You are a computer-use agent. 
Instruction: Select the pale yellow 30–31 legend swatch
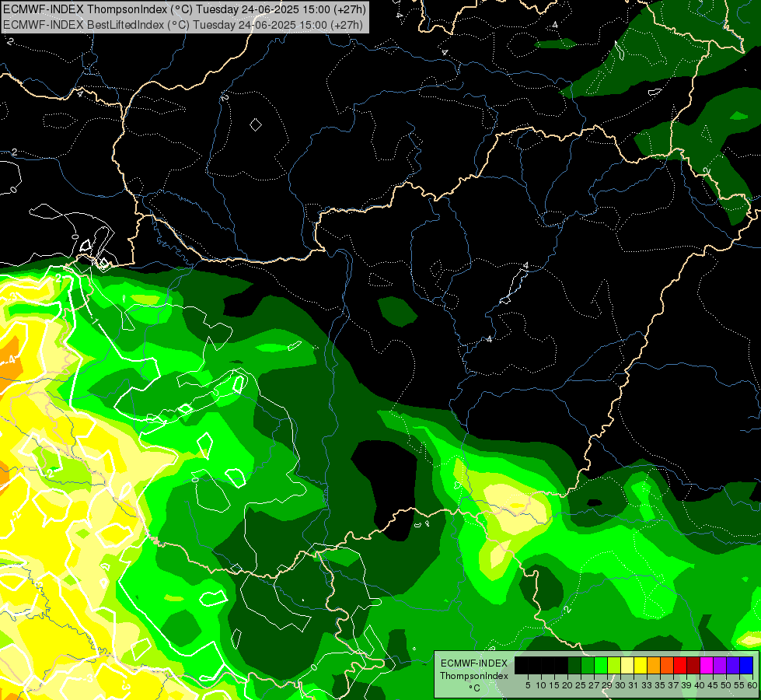[627, 665]
